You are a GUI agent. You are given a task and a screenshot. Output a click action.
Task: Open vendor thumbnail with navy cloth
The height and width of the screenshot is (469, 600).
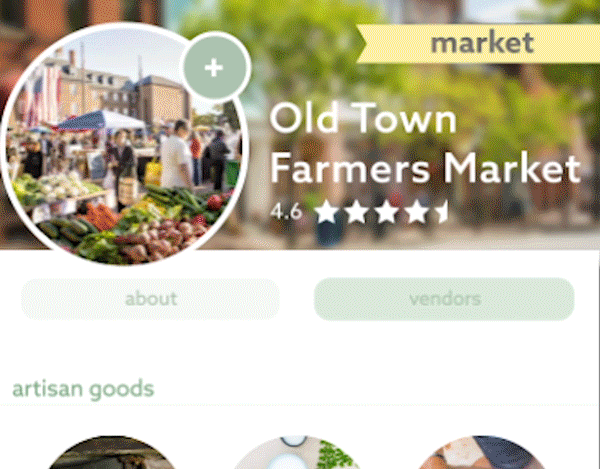pyautogui.click(x=483, y=453)
